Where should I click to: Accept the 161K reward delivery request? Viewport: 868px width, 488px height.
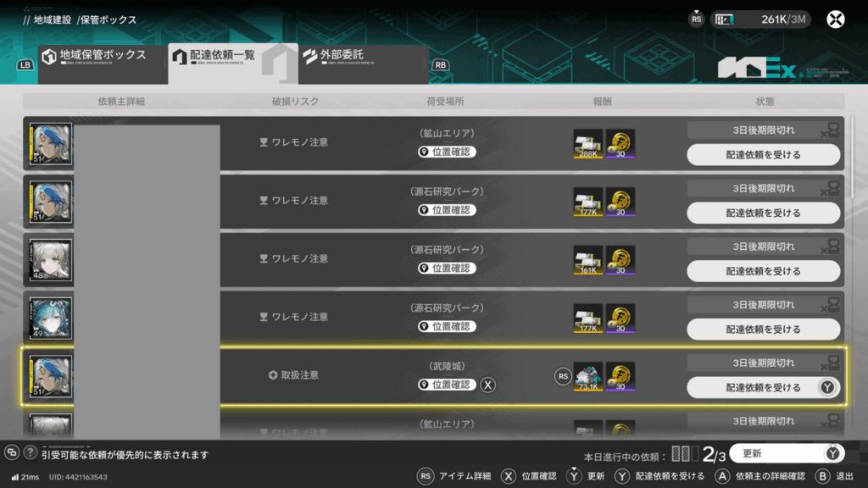coord(764,271)
